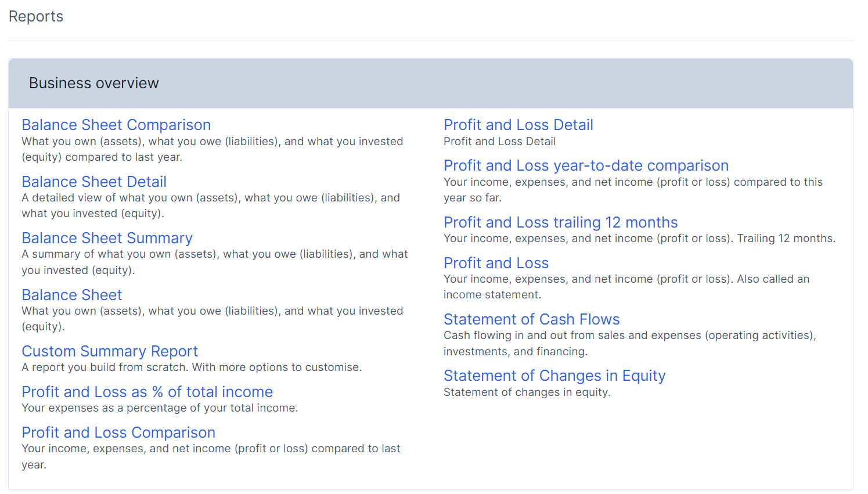Click the plain Profit and Loss report link
The width and height of the screenshot is (868, 494).
tap(496, 263)
